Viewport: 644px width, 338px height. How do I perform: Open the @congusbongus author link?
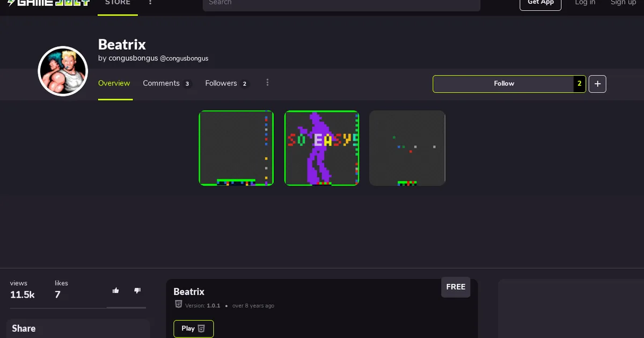184,58
